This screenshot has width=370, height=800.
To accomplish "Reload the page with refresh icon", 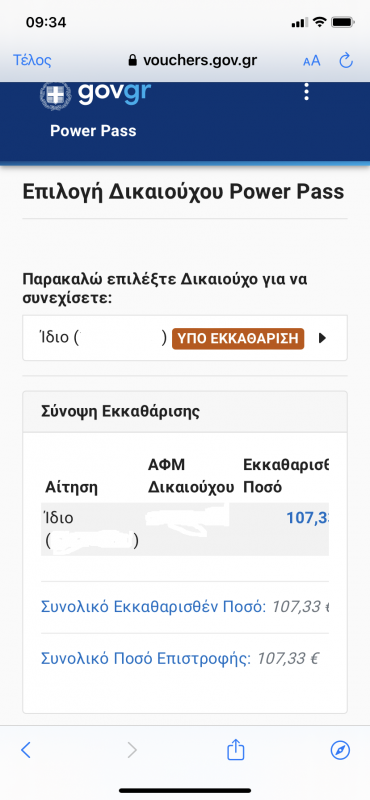I will pyautogui.click(x=346, y=61).
